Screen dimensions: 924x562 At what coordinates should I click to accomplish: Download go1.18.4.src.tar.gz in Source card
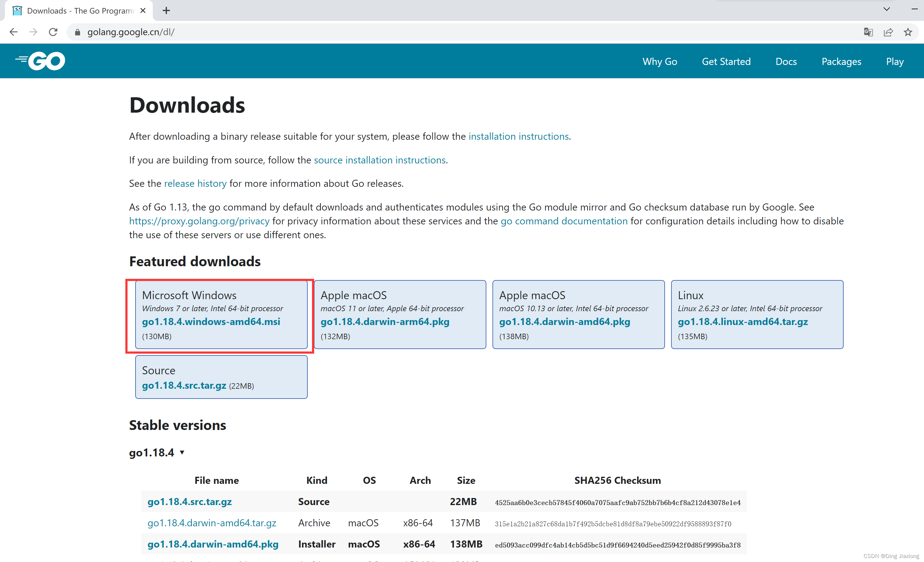(184, 385)
